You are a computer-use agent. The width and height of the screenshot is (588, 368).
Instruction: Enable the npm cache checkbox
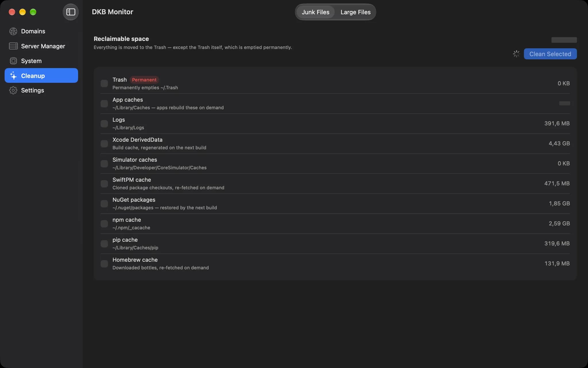[104, 223]
